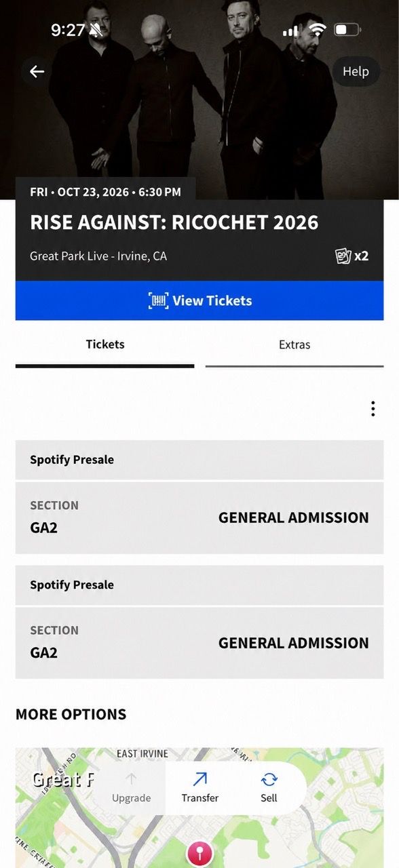The width and height of the screenshot is (399, 868).
Task: Tap the Great Park Live venue text
Action: click(x=98, y=256)
